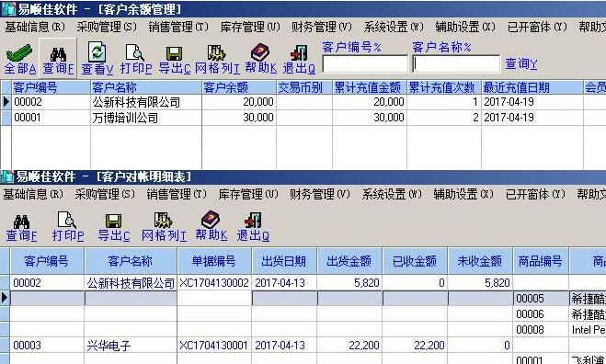
Task: Open 采购管理(S) menu in 客户余额管理 window
Action: [x=107, y=27]
